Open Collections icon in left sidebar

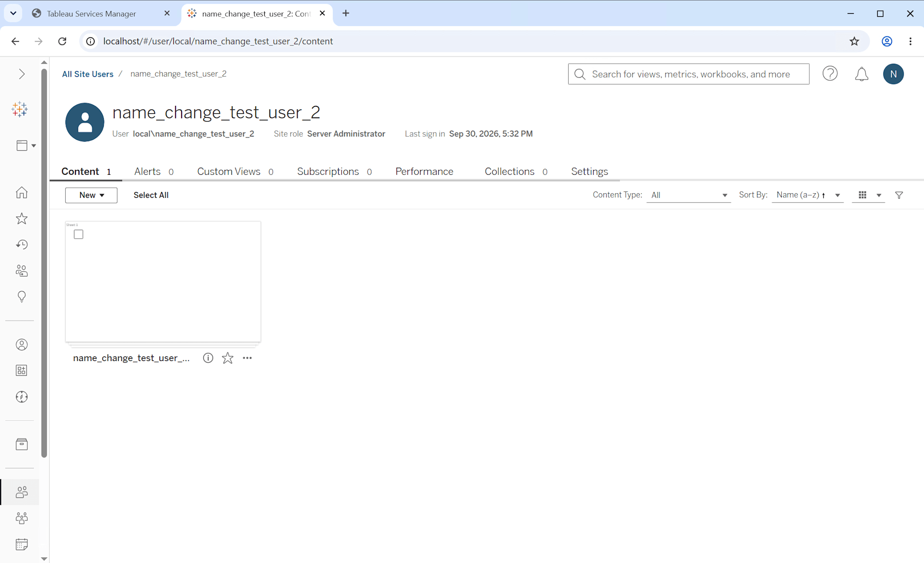[x=22, y=371]
